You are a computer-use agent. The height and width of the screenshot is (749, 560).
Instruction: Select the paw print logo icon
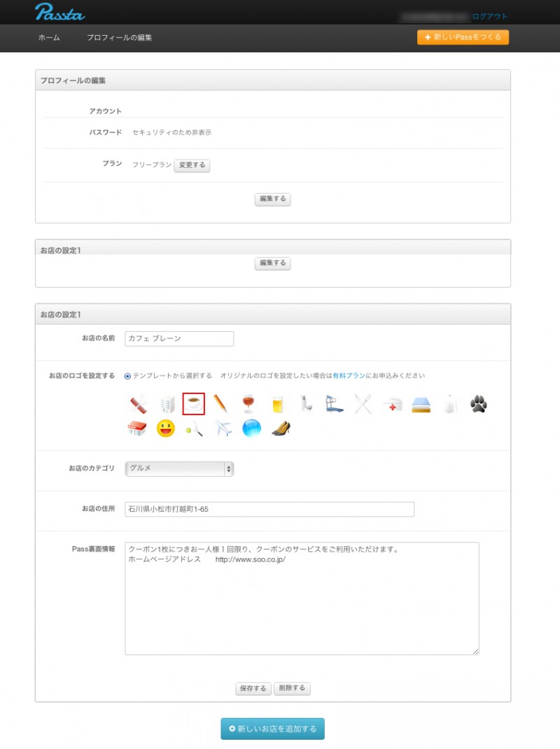tap(478, 403)
